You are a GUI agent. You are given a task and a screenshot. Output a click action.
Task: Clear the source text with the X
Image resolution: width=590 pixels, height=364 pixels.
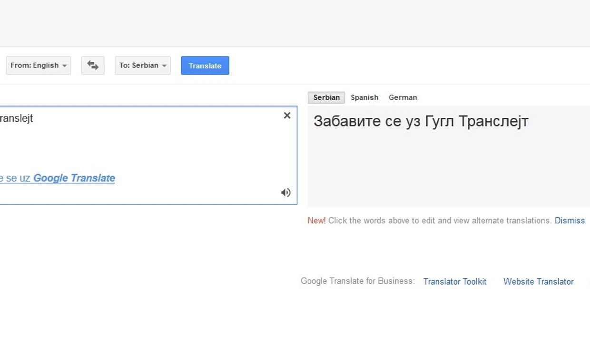pyautogui.click(x=287, y=115)
